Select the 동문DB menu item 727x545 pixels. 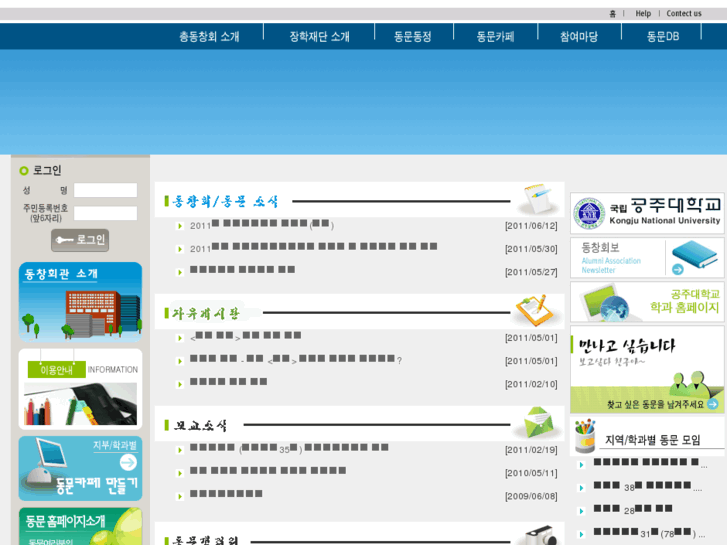coord(663,37)
